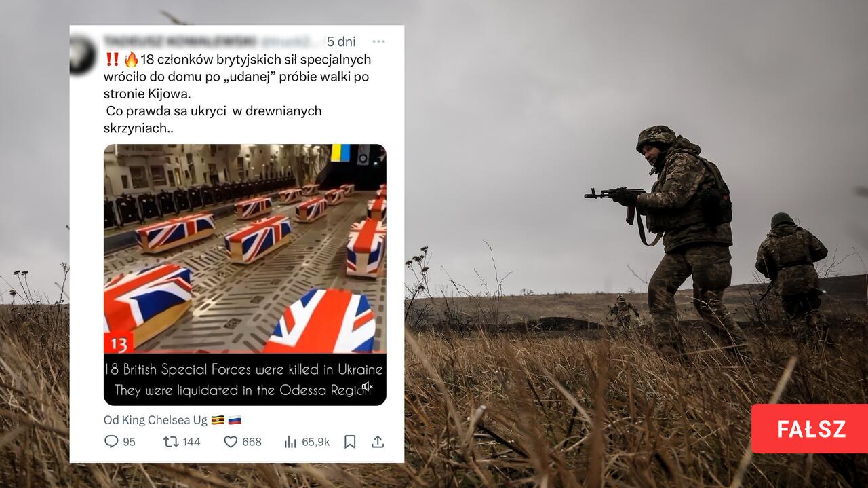Screen dimensions: 868x488
Task: Play the embedded coffin video
Action: tap(245, 274)
